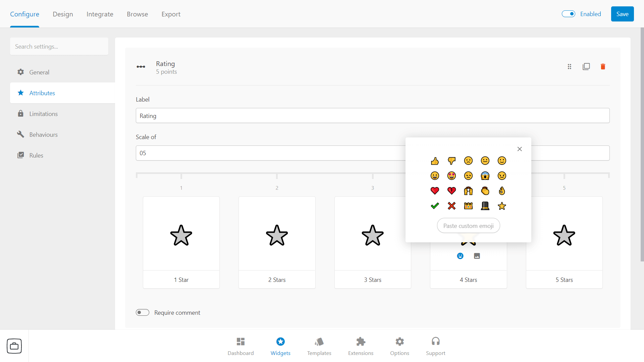Edit the 4 Stars caption
Screen dimensions: 644x362
468,280
